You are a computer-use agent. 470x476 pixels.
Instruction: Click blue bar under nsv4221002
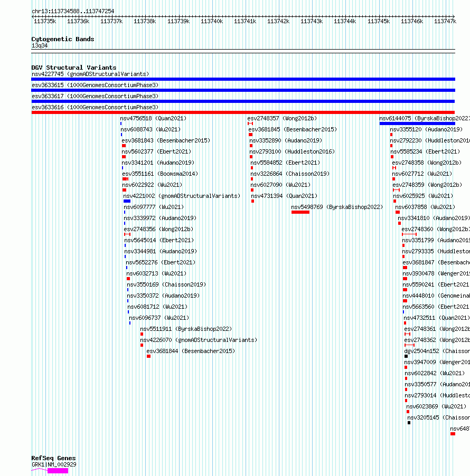pyautogui.click(x=127, y=201)
